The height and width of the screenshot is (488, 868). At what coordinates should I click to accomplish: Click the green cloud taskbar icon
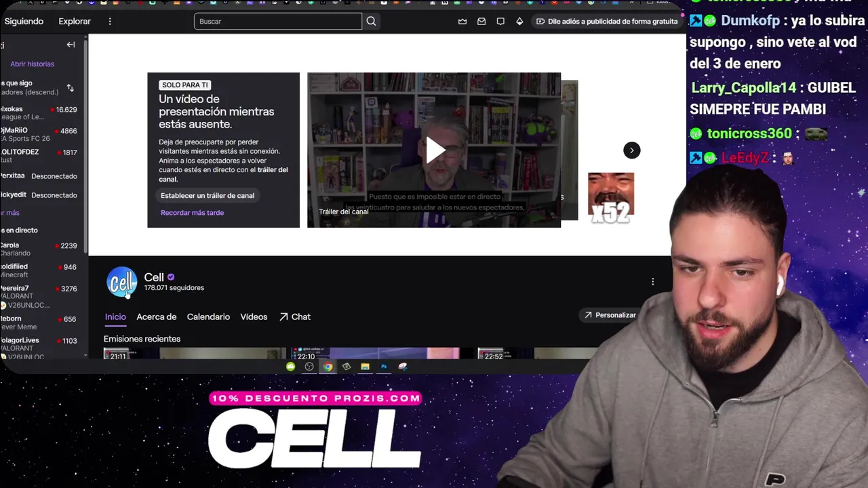(x=290, y=367)
